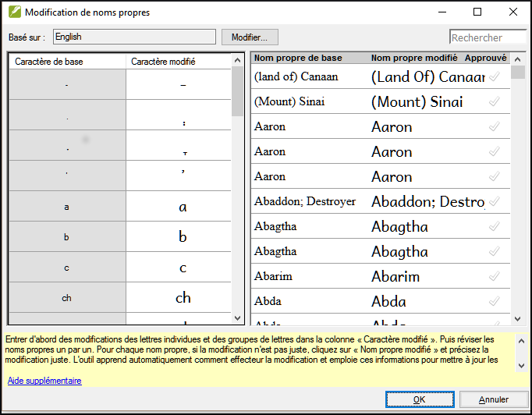
Task: Toggle approved checkmark for Abda row
Action: (x=495, y=301)
